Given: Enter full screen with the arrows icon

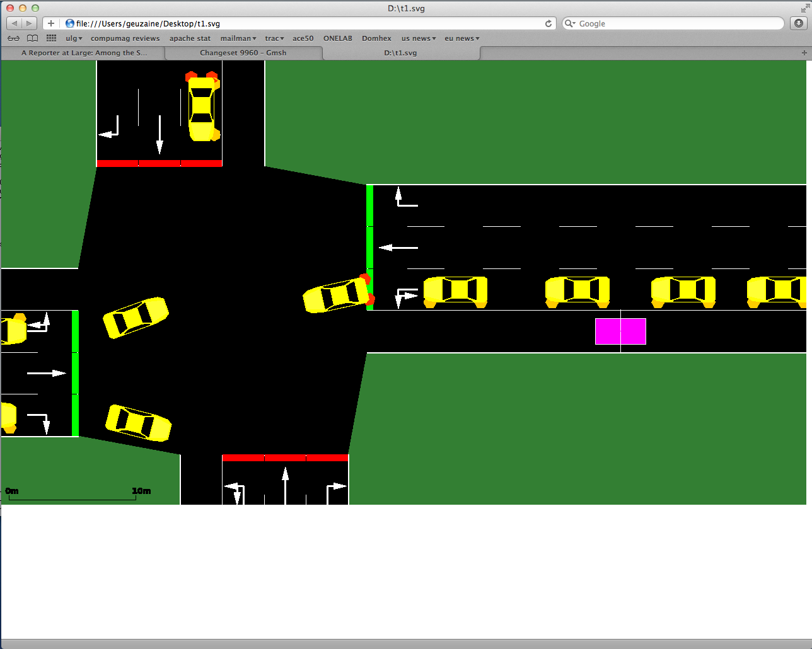Looking at the screenshot, I should tap(804, 8).
